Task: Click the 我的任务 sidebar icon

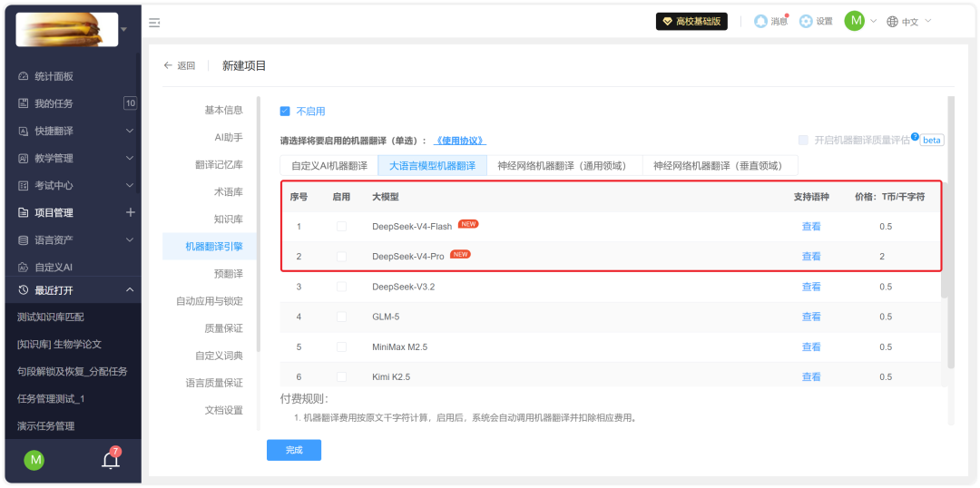Action: (23, 103)
